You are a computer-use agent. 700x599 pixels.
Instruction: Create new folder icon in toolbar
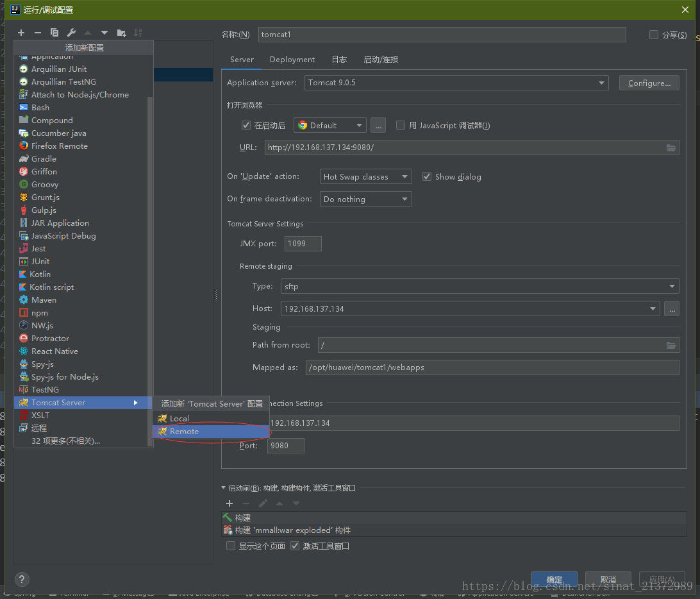[x=121, y=33]
